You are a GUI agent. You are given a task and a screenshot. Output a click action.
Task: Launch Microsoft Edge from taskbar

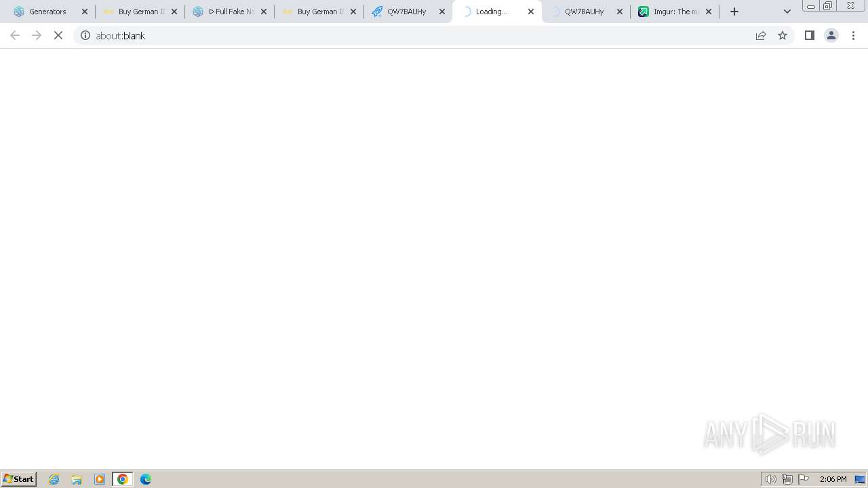click(146, 479)
